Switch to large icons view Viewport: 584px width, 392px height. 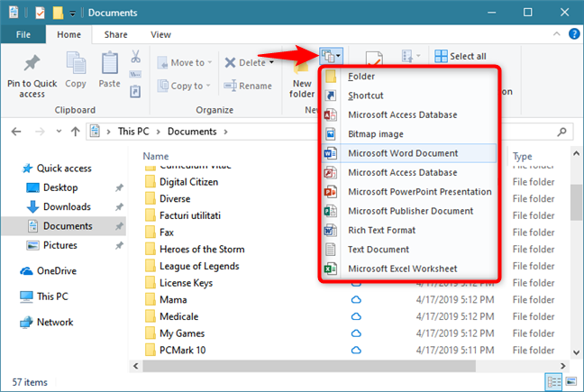point(571,381)
